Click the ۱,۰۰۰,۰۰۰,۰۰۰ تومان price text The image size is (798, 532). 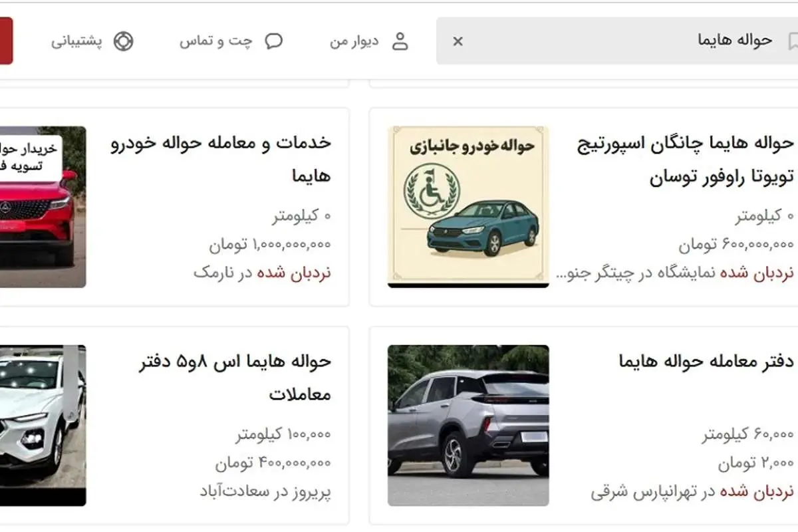point(270,244)
